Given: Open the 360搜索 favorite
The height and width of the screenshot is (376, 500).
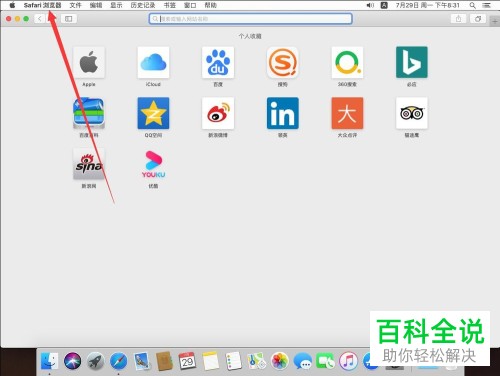Looking at the screenshot, I should 347,62.
